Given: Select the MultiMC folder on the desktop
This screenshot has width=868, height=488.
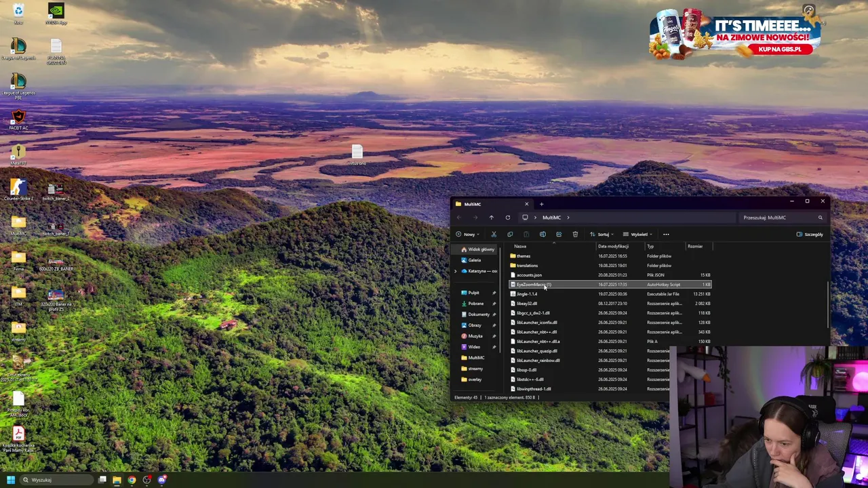Looking at the screenshot, I should click(18, 226).
